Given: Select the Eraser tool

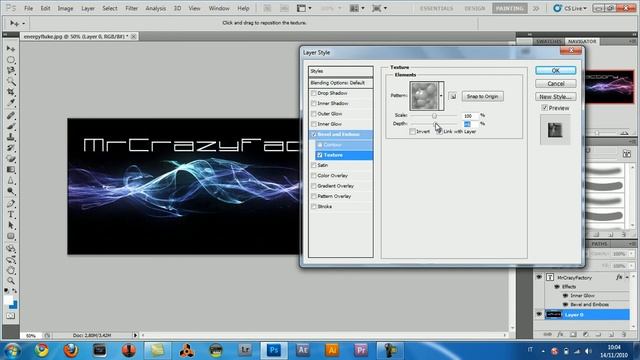Looking at the screenshot, I should (x=11, y=159).
